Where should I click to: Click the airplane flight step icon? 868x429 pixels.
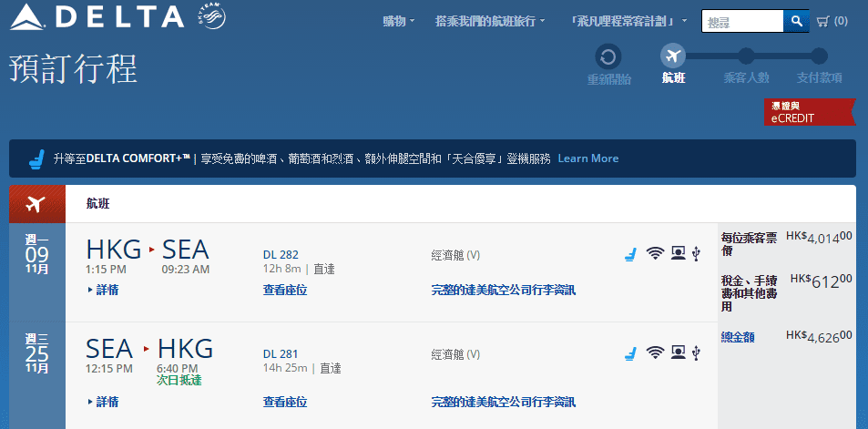click(673, 56)
